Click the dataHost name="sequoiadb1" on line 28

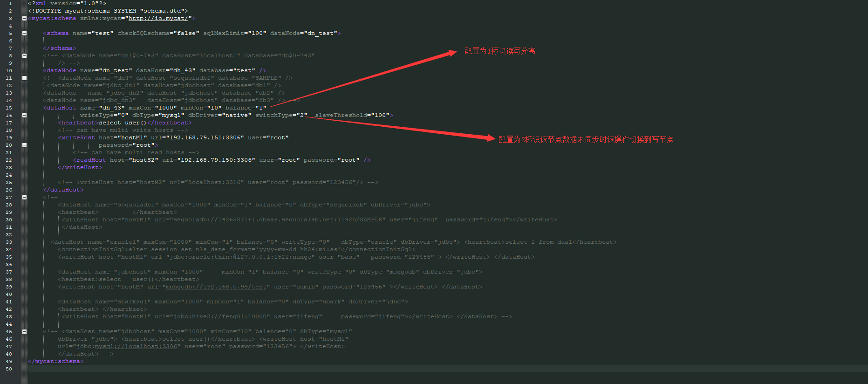(108, 205)
